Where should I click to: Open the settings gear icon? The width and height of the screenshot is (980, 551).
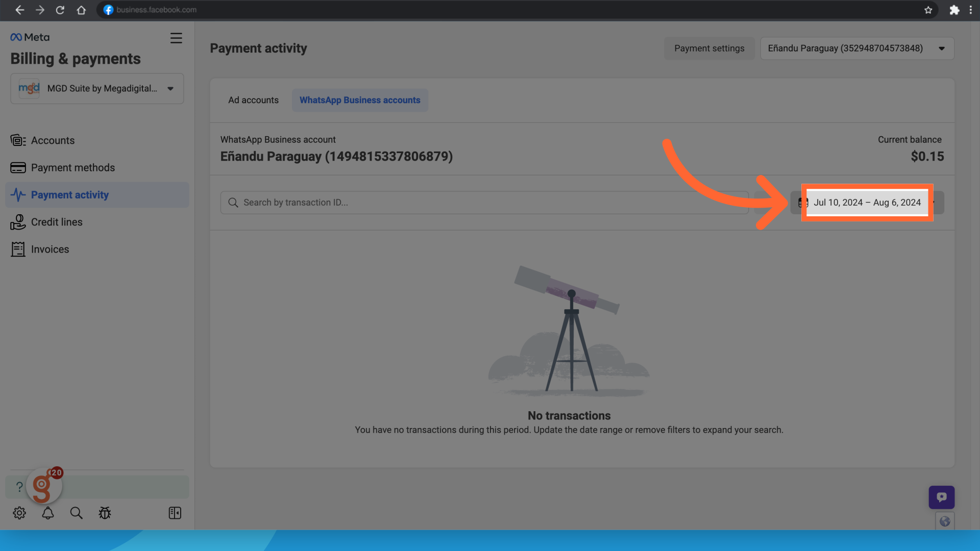19,513
